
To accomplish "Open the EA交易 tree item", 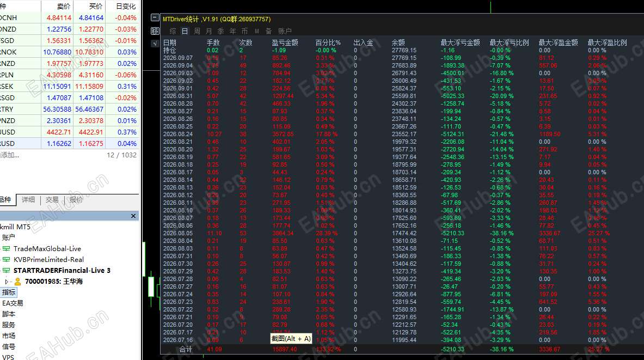I will pos(13,303).
